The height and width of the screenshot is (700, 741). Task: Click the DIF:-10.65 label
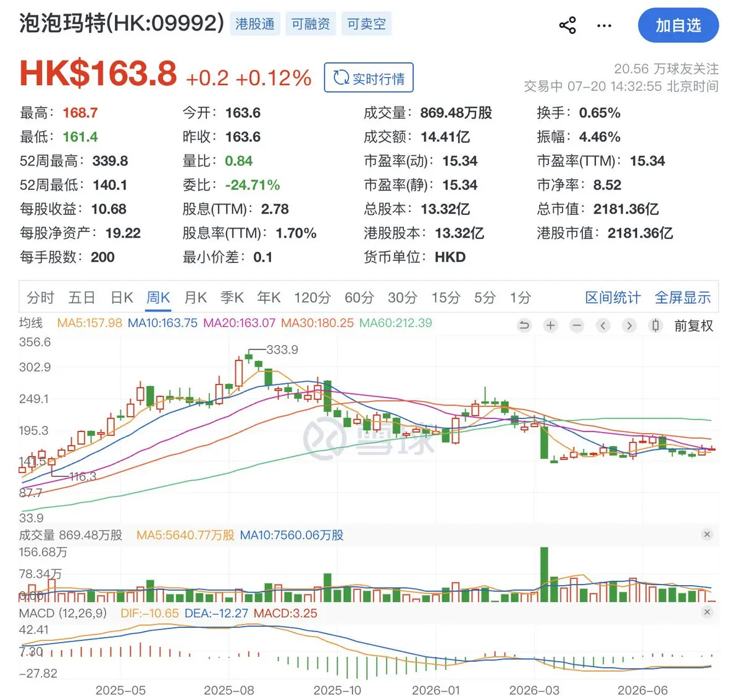149,614
